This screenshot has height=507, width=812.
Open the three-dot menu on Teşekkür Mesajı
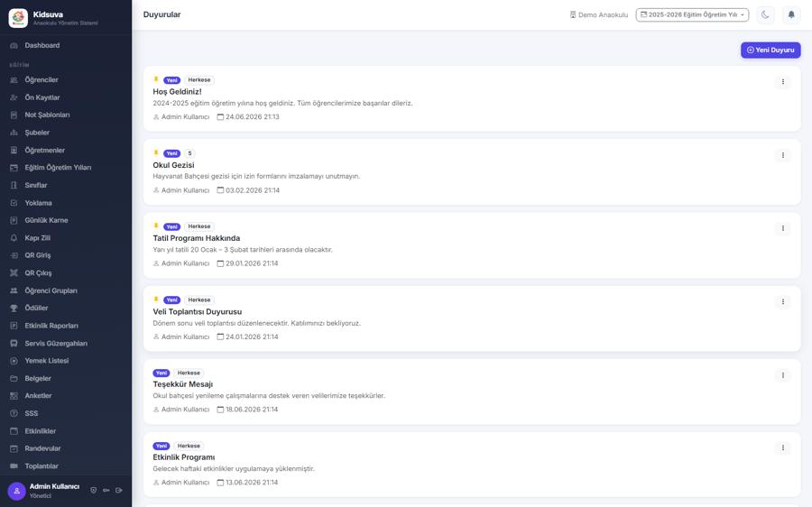[783, 375]
